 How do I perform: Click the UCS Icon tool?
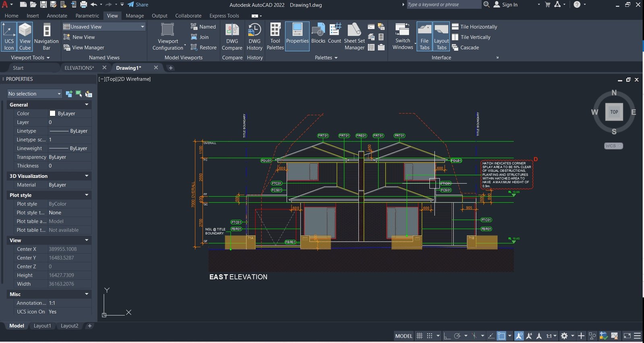9,36
